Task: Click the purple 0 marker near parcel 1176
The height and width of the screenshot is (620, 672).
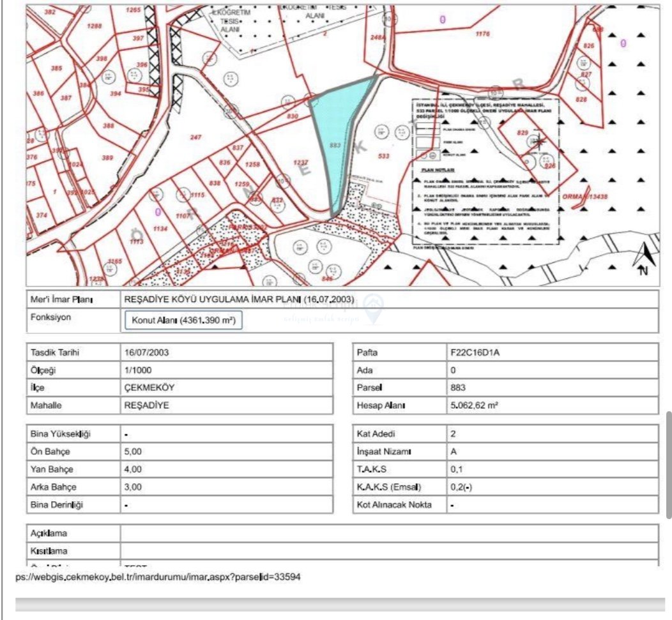Action: (x=442, y=19)
